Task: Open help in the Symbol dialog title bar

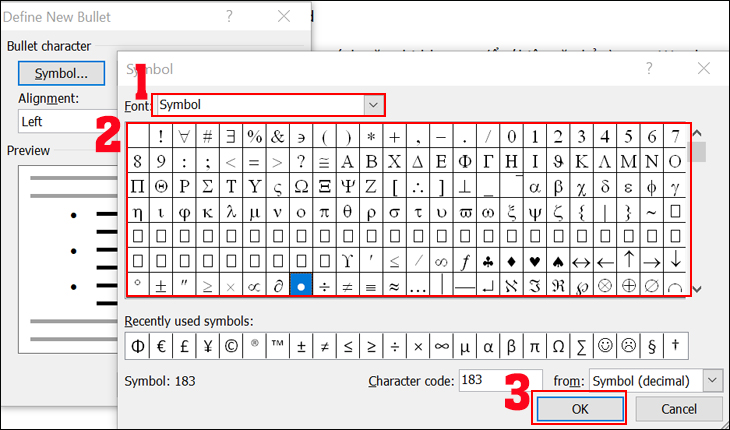Action: point(649,69)
